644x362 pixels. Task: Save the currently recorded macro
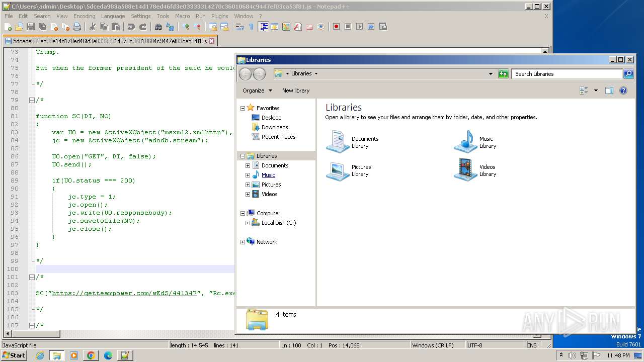383,27
